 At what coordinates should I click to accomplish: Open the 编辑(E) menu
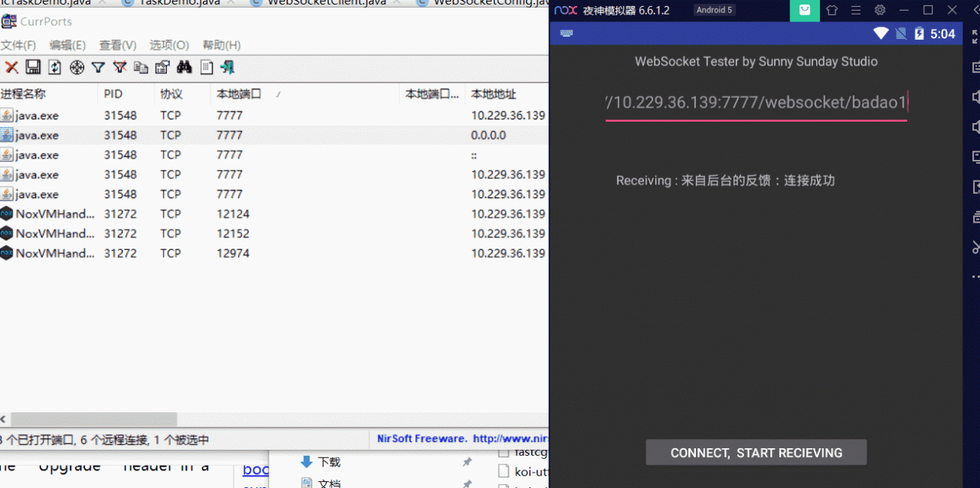tap(67, 45)
